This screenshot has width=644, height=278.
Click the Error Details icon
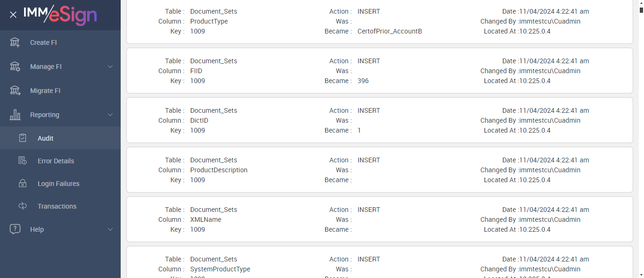23,161
